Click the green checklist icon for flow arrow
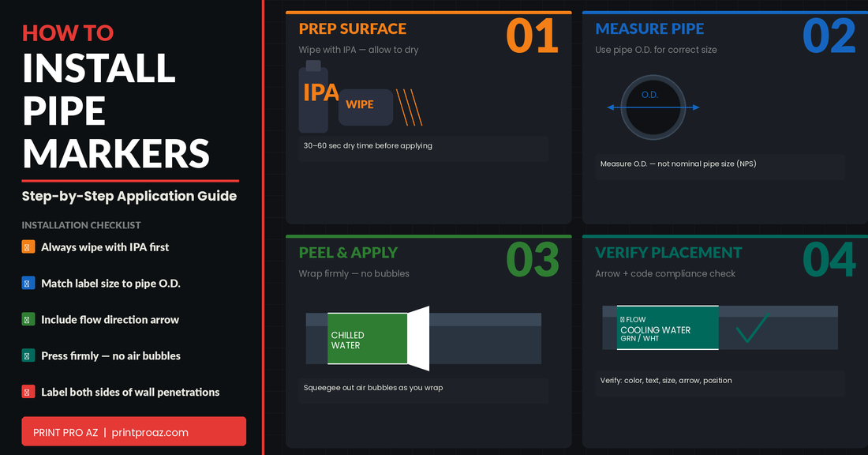 (28, 320)
